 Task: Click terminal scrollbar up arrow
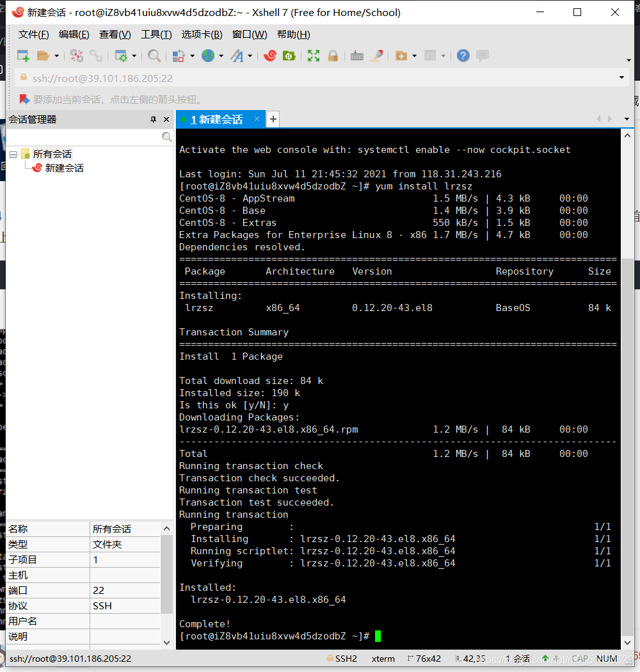pyautogui.click(x=627, y=136)
